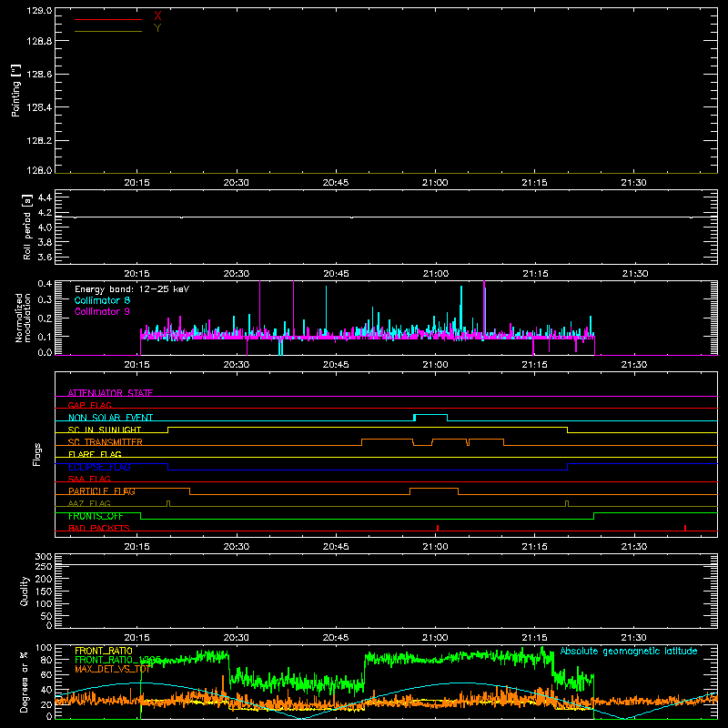This screenshot has width=728, height=728.
Task: Click the 150 Quality axis tick label
Action: click(44, 591)
